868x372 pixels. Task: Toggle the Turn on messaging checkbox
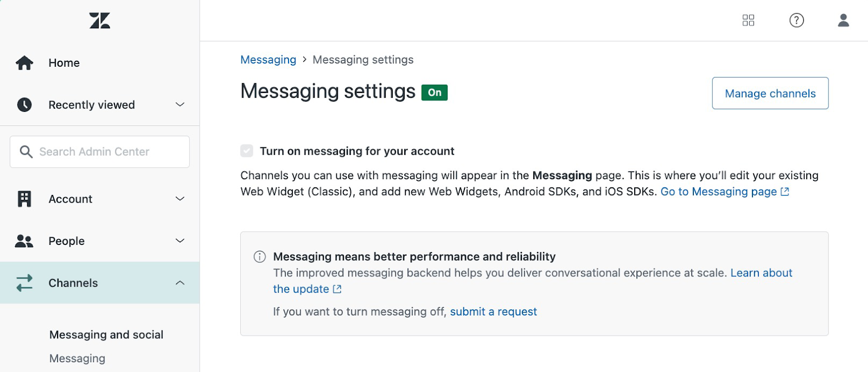tap(247, 151)
